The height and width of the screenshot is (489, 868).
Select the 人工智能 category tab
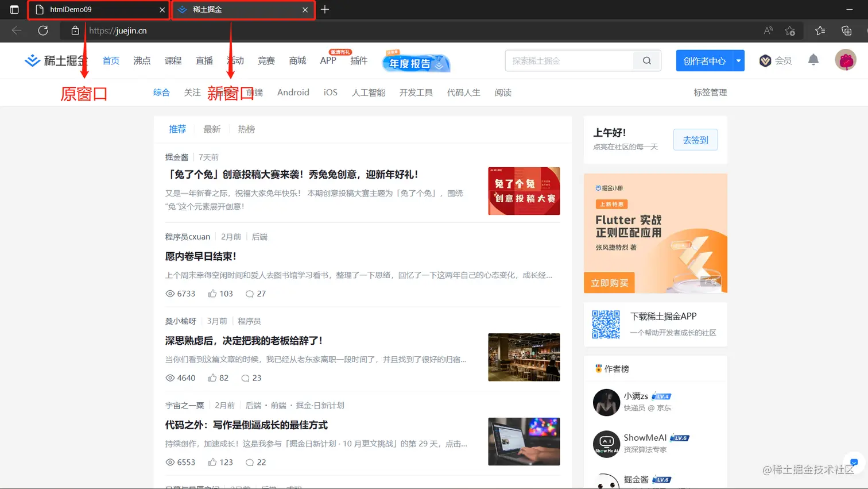point(369,92)
